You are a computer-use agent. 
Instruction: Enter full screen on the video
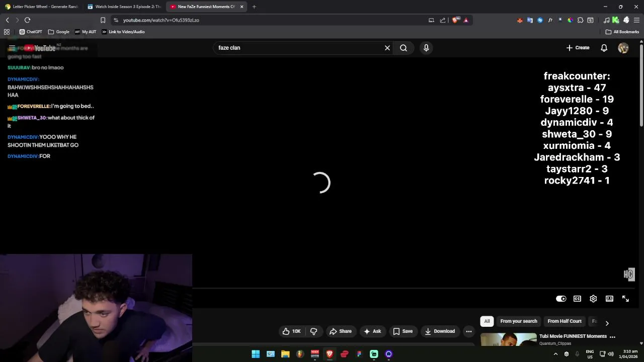(625, 299)
